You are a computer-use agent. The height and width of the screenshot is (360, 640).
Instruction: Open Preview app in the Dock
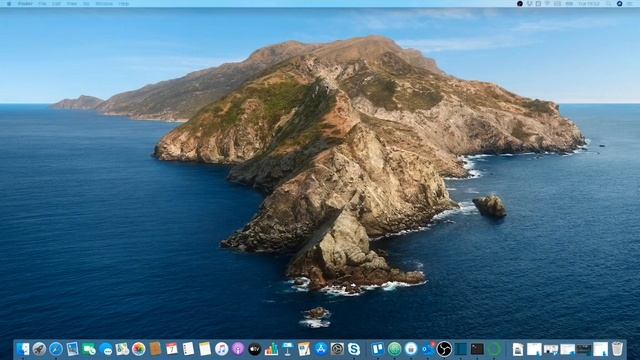click(72, 349)
